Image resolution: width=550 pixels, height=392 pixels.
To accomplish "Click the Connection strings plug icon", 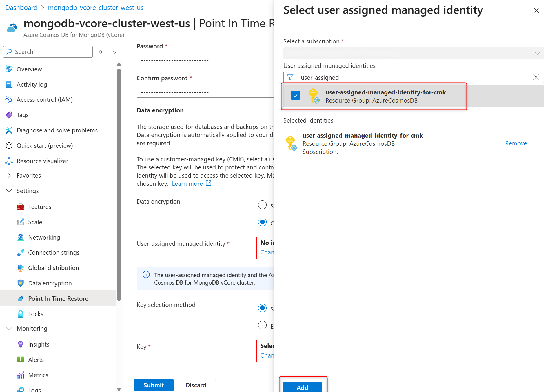I will [x=21, y=253].
